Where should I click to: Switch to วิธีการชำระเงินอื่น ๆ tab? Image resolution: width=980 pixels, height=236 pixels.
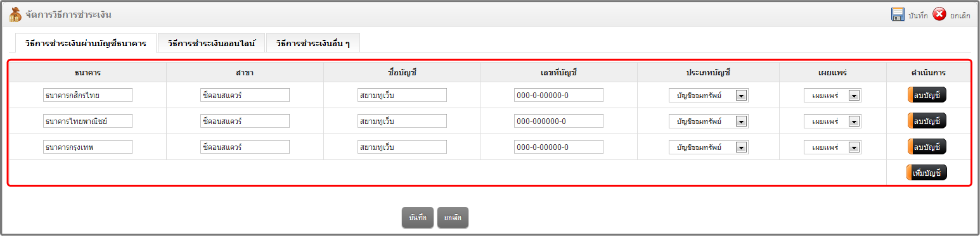pos(313,44)
